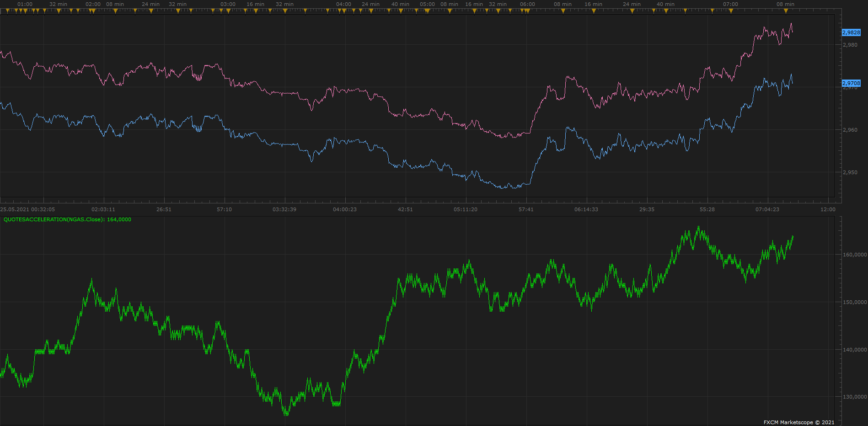Click the 57:10 time axis label
Image resolution: width=868 pixels, height=426 pixels.
tap(224, 209)
